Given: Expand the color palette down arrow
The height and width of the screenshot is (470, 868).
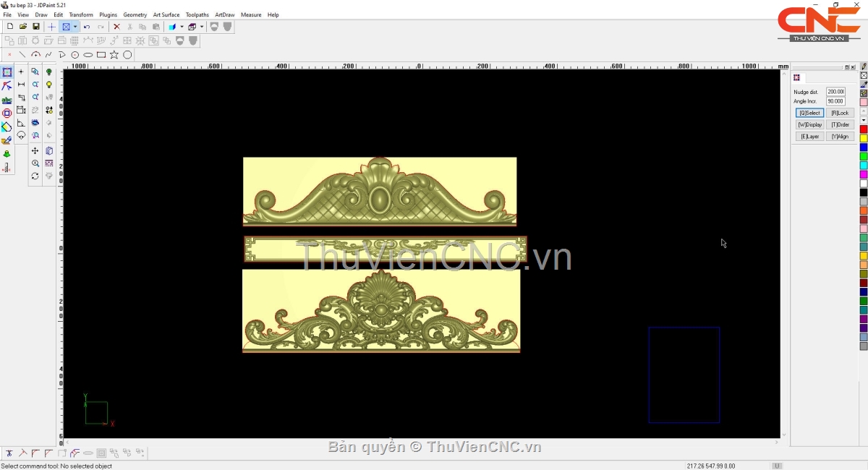Looking at the screenshot, I should pos(864,120).
